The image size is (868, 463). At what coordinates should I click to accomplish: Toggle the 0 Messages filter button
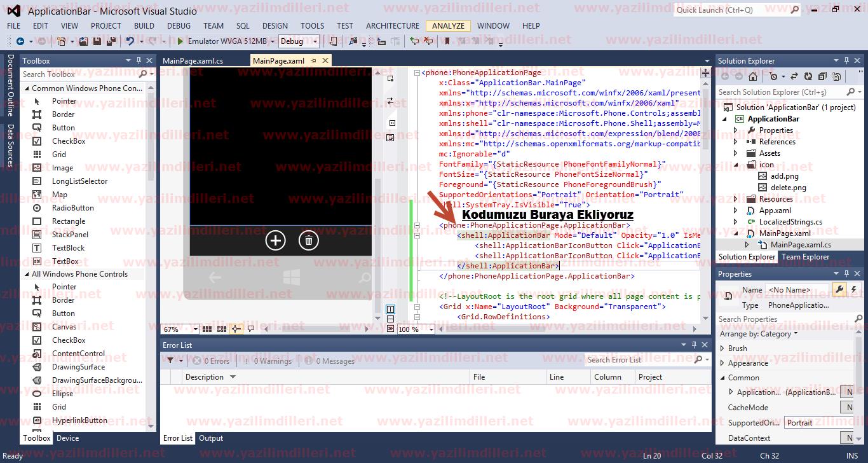[x=330, y=361]
